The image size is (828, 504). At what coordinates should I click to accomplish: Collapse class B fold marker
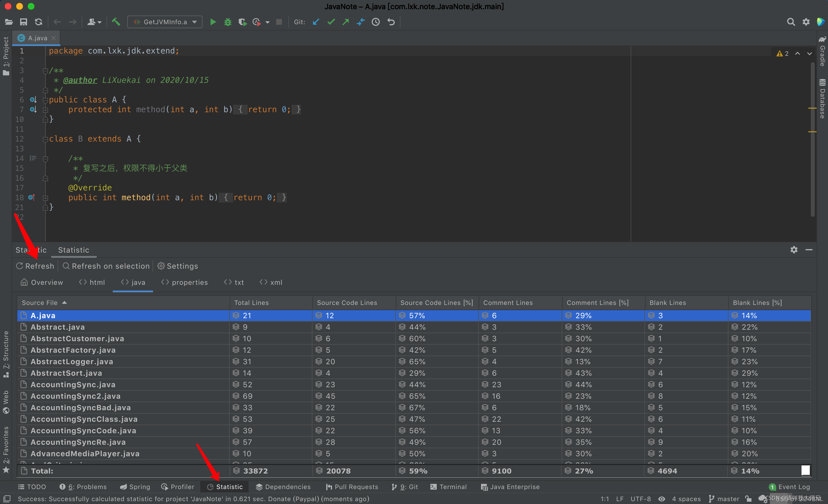click(x=45, y=139)
